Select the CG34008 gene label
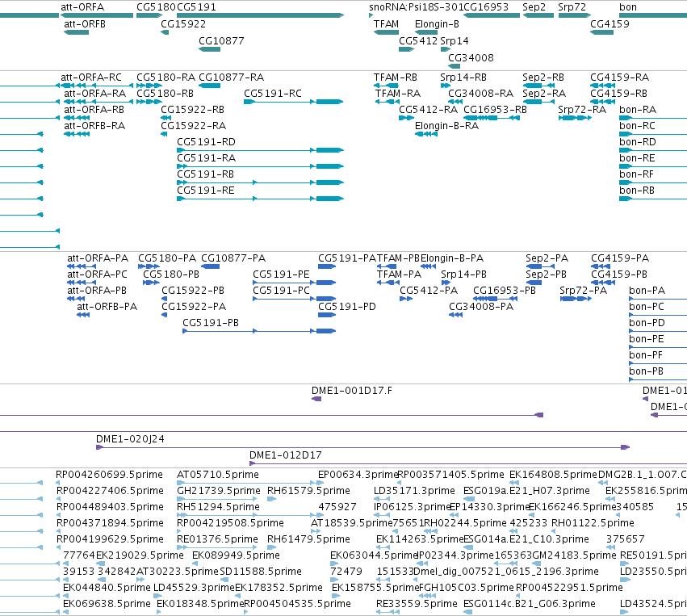 [471, 58]
